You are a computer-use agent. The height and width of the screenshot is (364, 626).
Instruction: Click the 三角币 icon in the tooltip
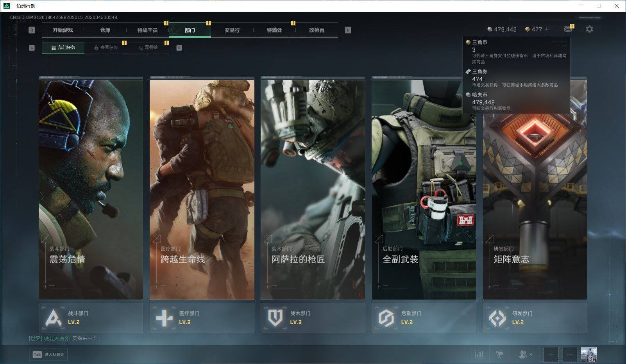click(x=468, y=42)
